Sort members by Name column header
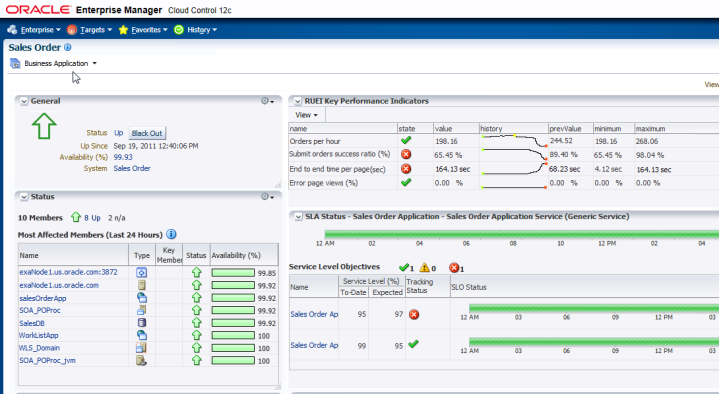The height and width of the screenshot is (394, 719). click(73, 255)
